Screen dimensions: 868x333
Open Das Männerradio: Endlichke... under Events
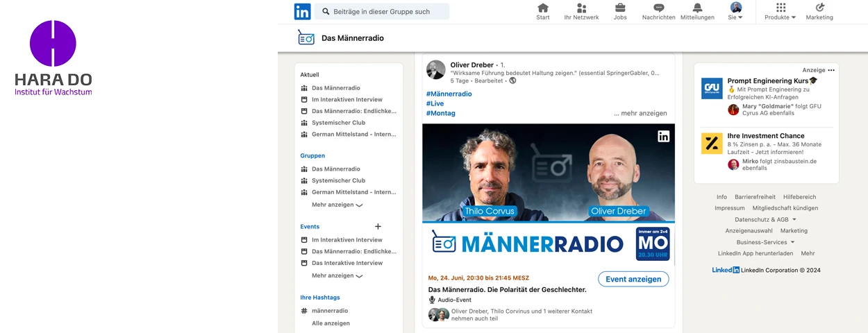[354, 251]
